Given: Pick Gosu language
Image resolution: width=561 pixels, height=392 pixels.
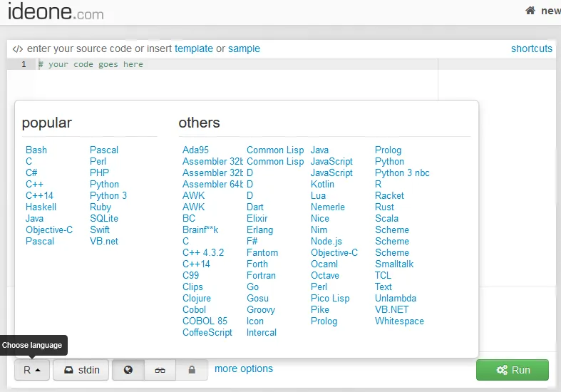Looking at the screenshot, I should pyautogui.click(x=257, y=299).
